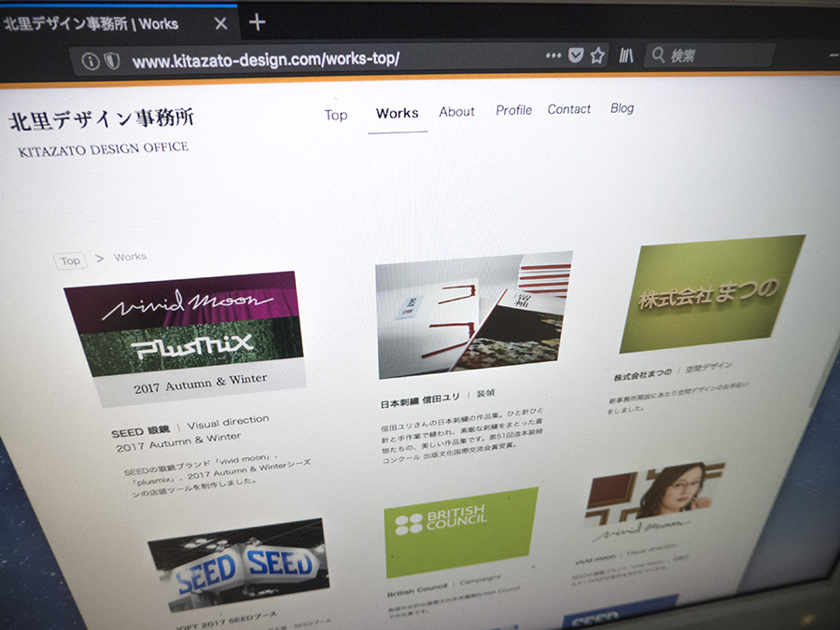Viewport: 840px width, 630px height.
Task: Show site information icon in address bar
Action: click(91, 61)
